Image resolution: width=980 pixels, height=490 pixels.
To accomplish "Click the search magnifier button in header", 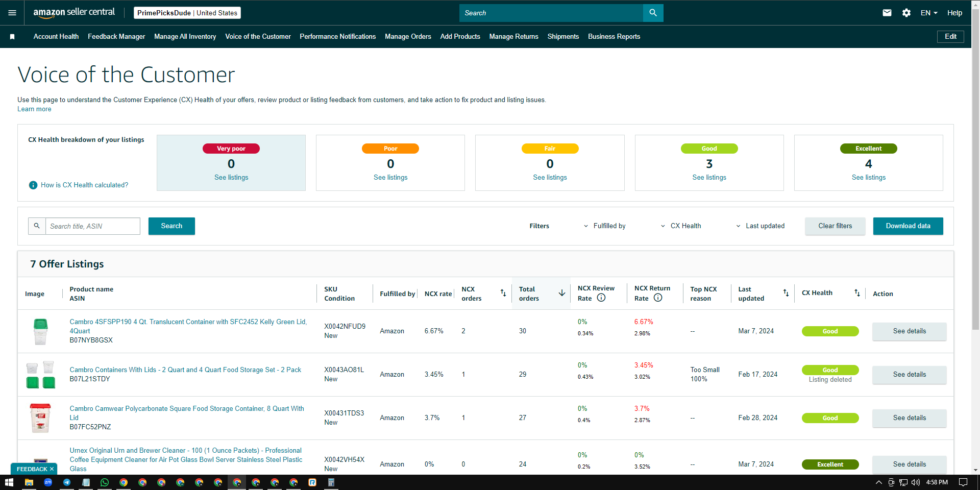I will click(653, 13).
